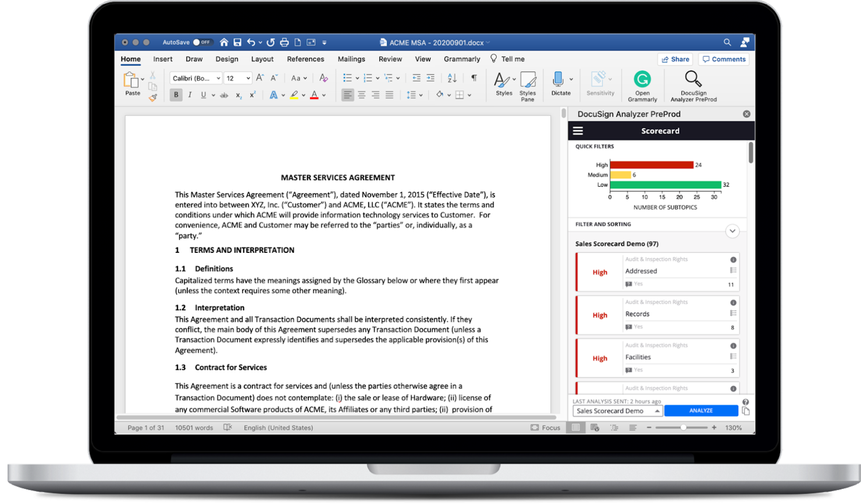
Task: Open the spelling check status icon
Action: click(227, 427)
